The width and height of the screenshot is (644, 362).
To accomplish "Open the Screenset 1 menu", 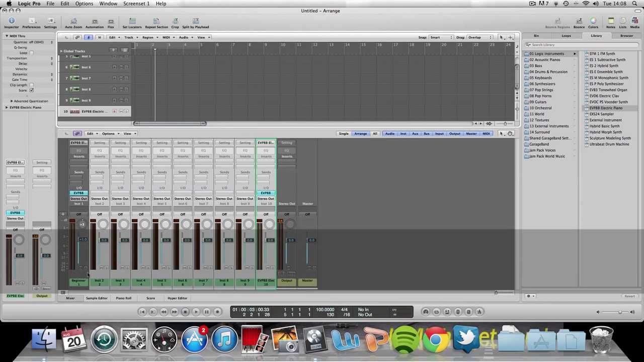I will tap(136, 4).
